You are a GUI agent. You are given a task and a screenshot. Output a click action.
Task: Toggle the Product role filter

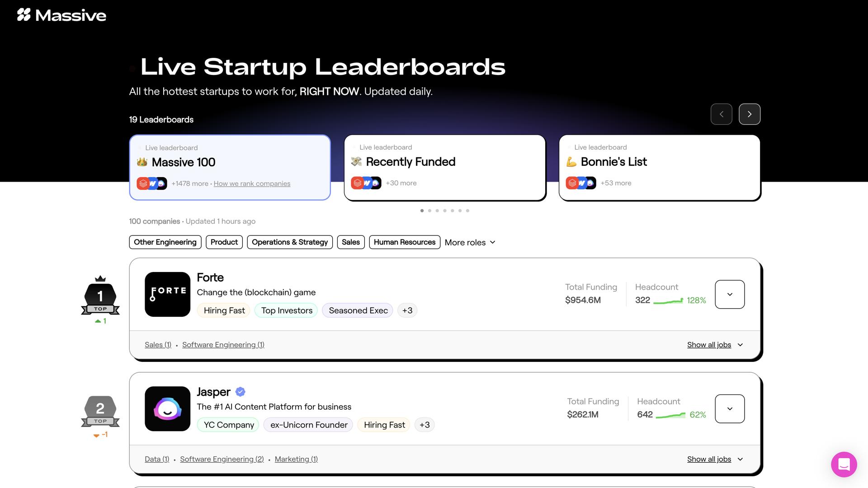tap(224, 242)
